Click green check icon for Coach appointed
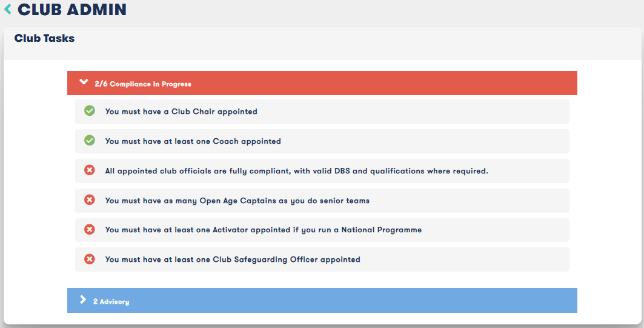 (90, 140)
